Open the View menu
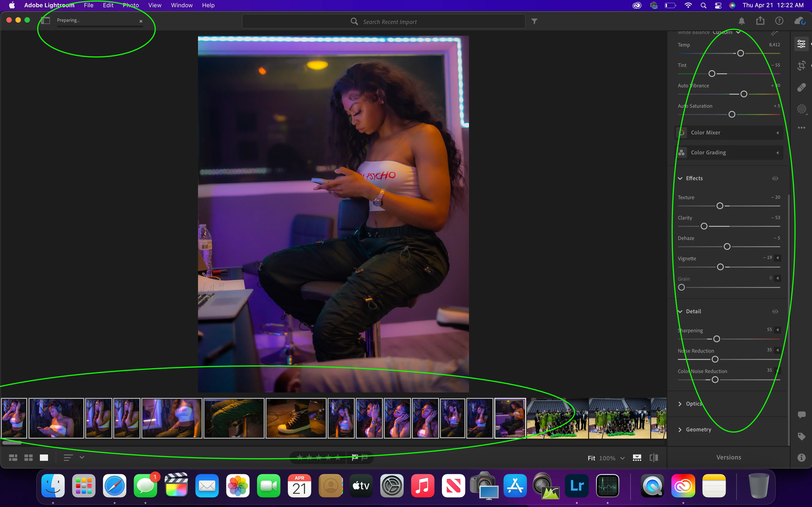Image resolution: width=812 pixels, height=507 pixels. [155, 5]
